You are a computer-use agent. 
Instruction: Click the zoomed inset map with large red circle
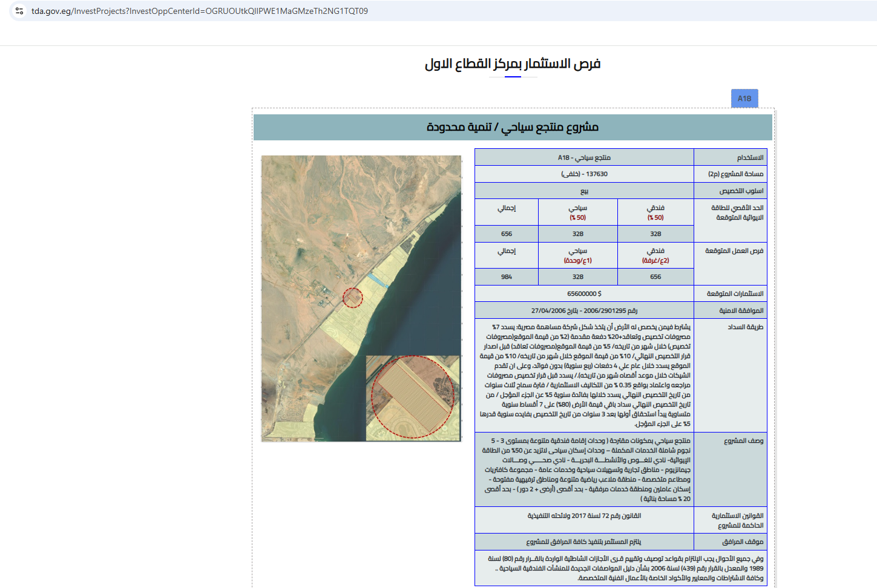pos(413,397)
